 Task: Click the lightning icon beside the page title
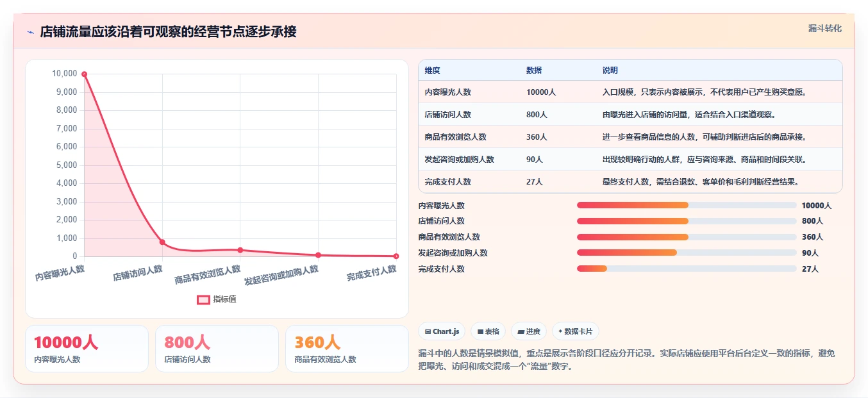click(30, 32)
